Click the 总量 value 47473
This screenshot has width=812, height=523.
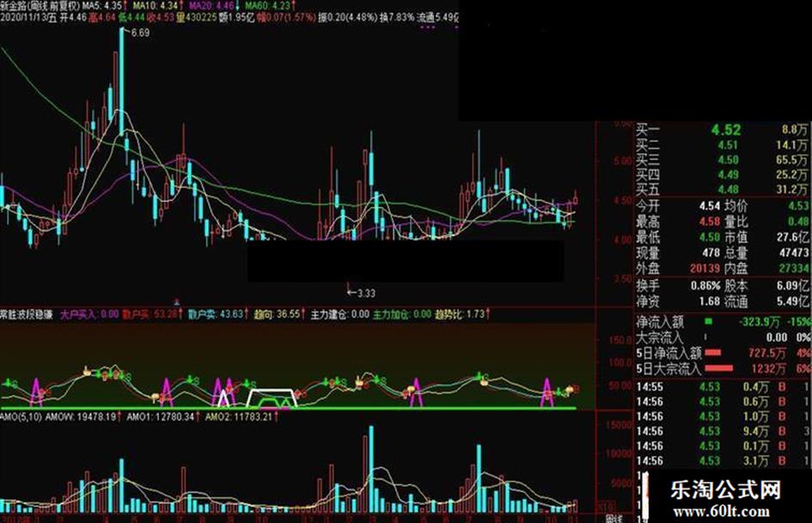tap(793, 252)
